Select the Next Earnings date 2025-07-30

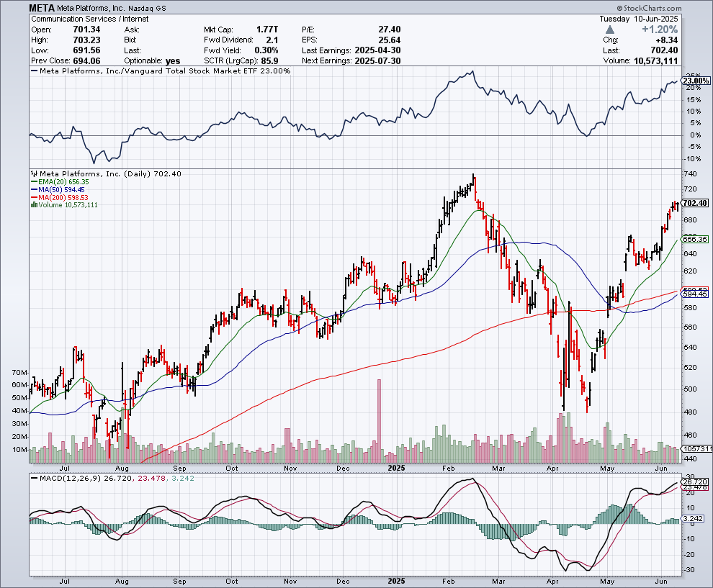377,61
